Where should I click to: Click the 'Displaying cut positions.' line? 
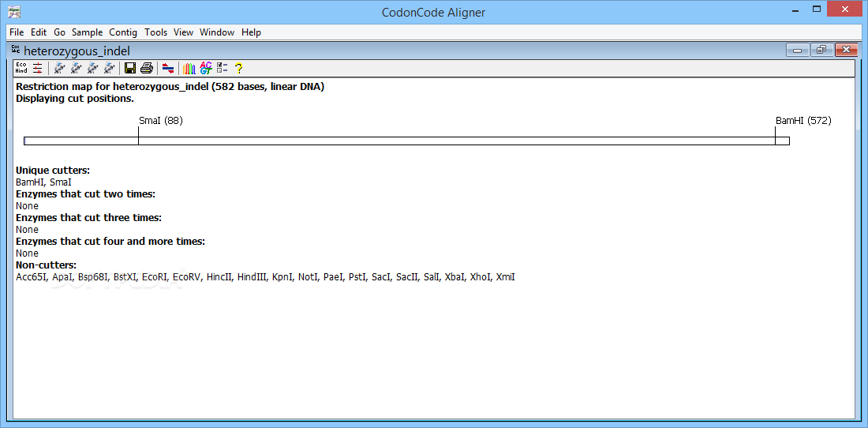(75, 99)
